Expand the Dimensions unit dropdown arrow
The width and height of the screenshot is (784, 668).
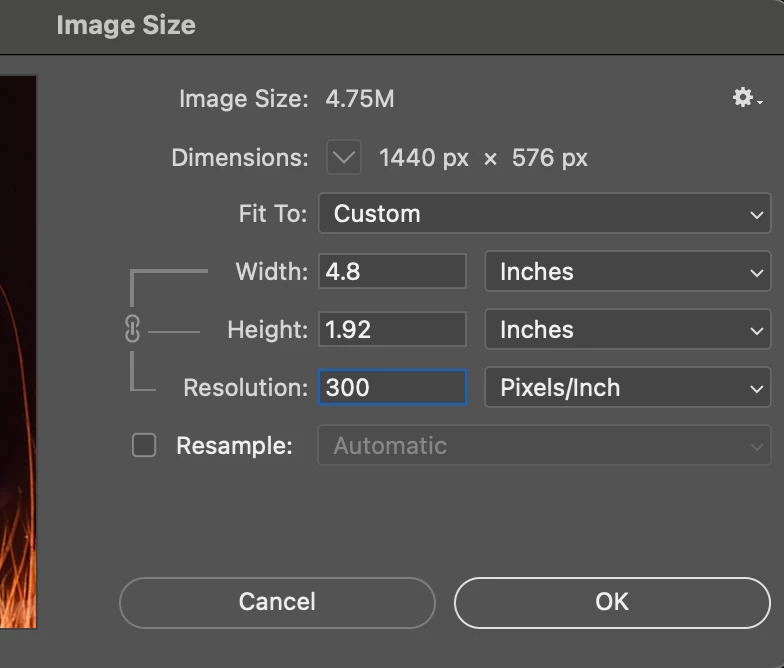pos(344,157)
